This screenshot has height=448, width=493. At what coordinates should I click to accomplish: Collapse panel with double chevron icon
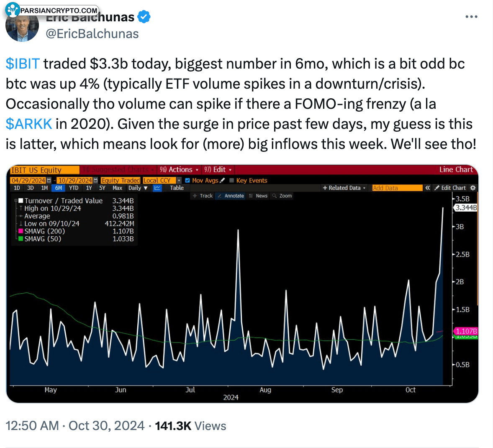(427, 188)
